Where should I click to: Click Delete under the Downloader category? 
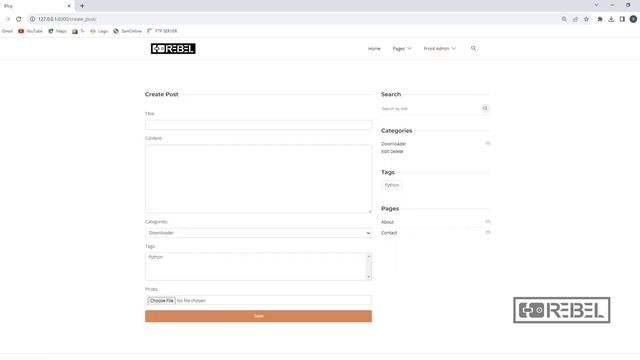tap(396, 151)
